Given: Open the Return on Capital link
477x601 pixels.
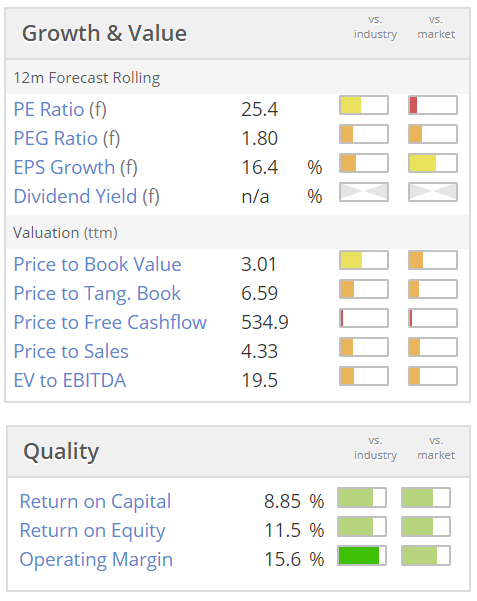Looking at the screenshot, I should [x=95, y=501].
